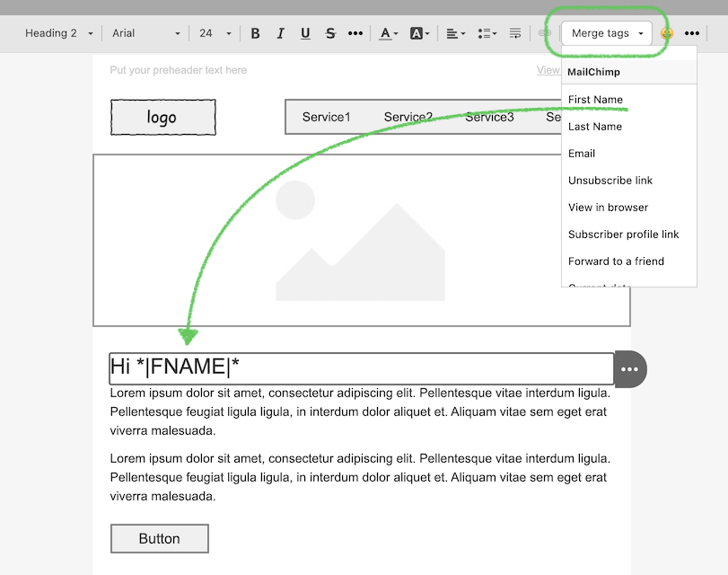The height and width of the screenshot is (575, 728).
Task: Click the text direction icon
Action: click(515, 33)
